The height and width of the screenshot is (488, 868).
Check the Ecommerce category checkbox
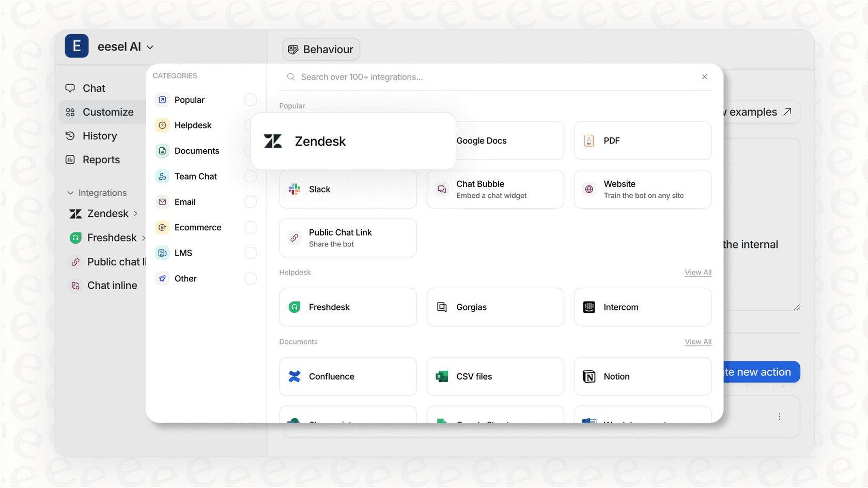click(x=251, y=227)
